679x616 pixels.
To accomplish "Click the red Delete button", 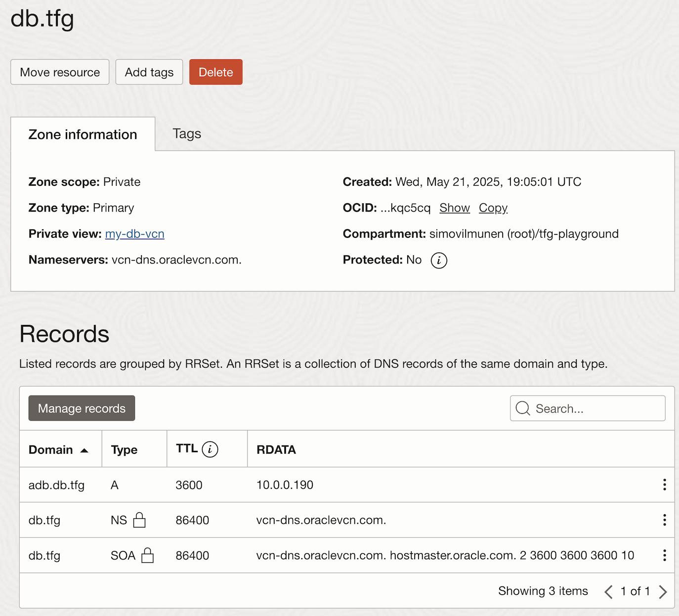I will tap(216, 72).
